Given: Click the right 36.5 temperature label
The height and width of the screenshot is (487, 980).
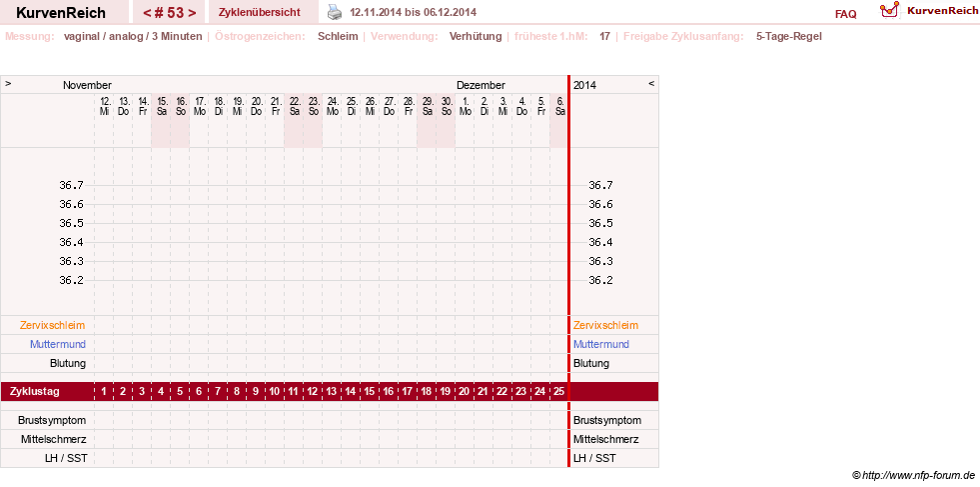Looking at the screenshot, I should (600, 223).
